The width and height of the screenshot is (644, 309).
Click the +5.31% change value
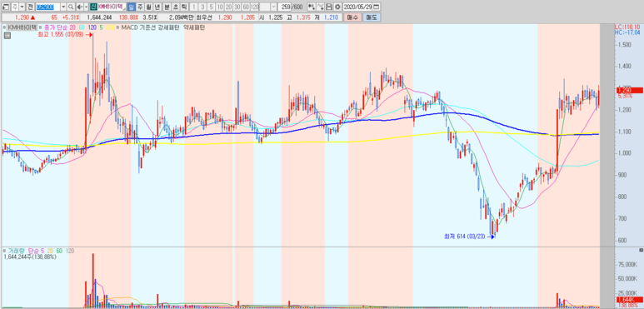click(x=71, y=17)
